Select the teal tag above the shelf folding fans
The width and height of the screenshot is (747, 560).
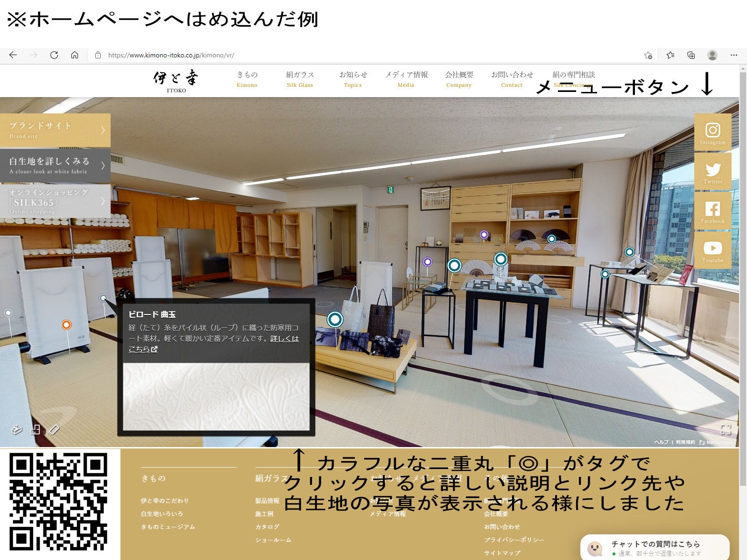[551, 239]
